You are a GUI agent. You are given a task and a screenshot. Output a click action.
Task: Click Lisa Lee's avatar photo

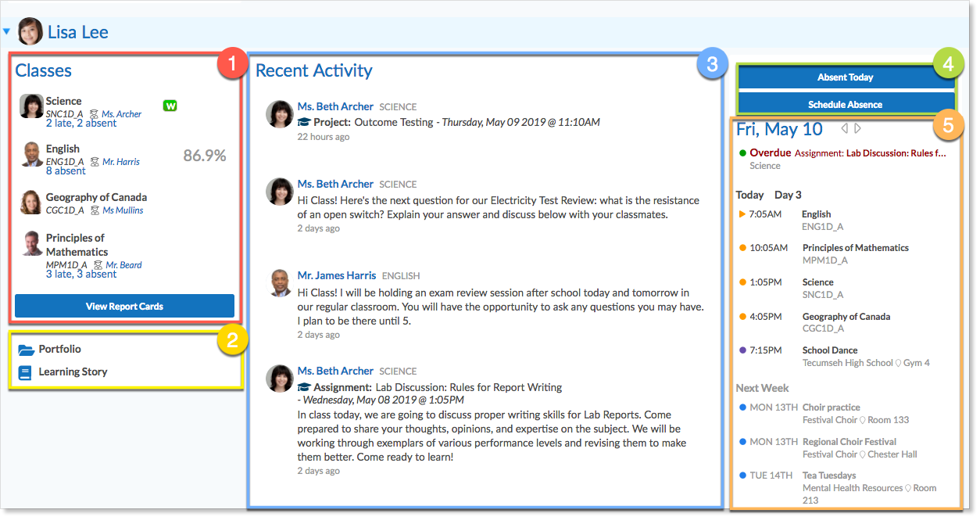tap(30, 32)
